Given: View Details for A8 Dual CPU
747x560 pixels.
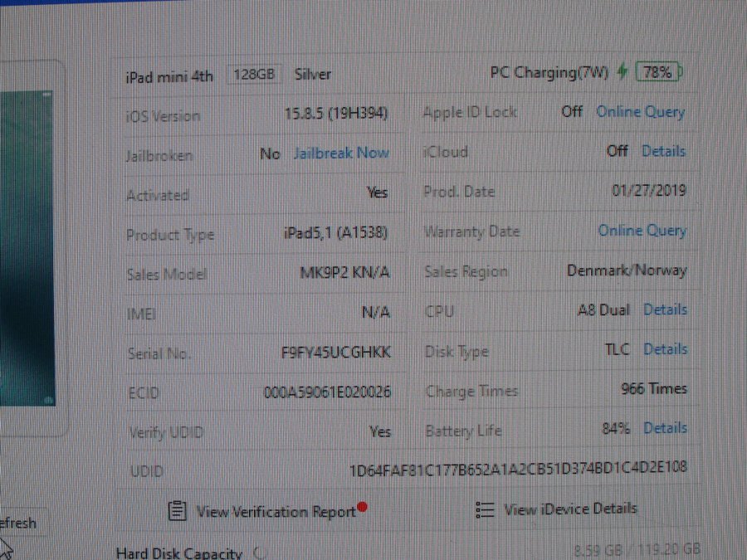Looking at the screenshot, I should point(665,309).
